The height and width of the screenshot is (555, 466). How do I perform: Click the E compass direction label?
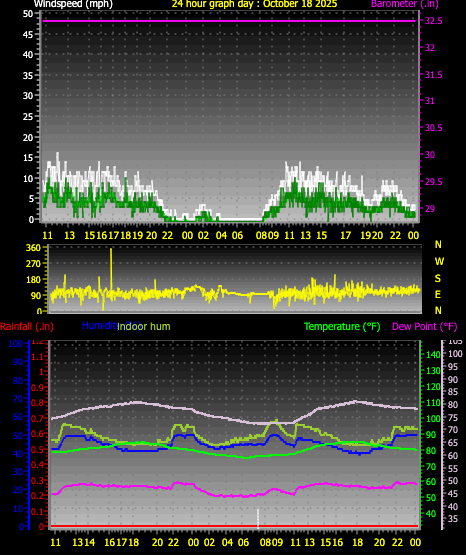pyautogui.click(x=438, y=294)
